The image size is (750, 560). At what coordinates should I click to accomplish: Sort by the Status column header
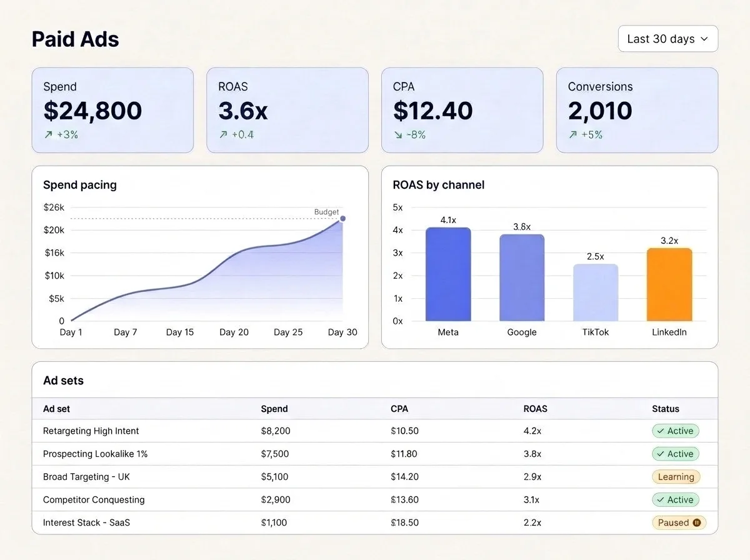pos(666,409)
